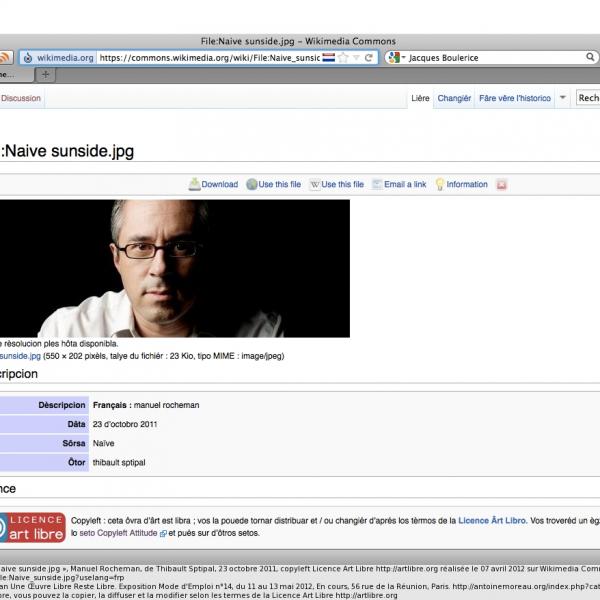Image resolution: width=600 pixels, height=600 pixels.
Task: Click the Rech search input on the page
Action: (588, 98)
